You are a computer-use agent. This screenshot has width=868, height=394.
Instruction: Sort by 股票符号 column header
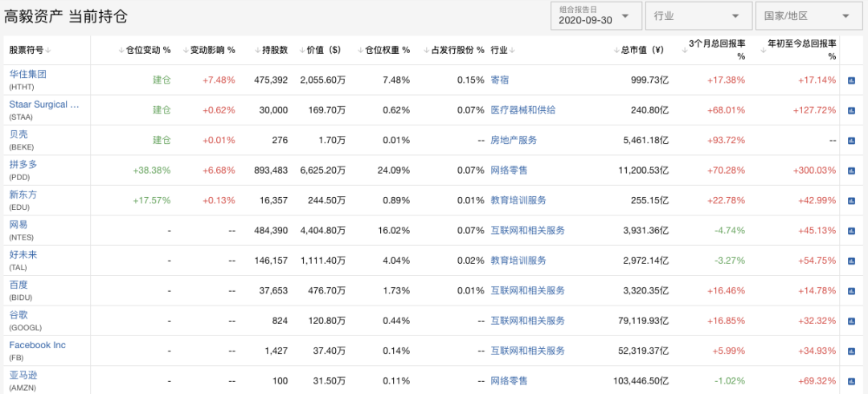click(30, 50)
